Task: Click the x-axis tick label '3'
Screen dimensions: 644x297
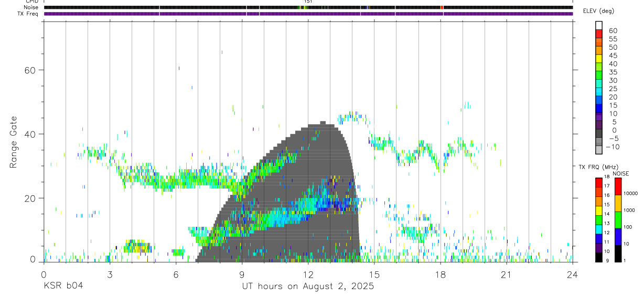Action: [110, 274]
